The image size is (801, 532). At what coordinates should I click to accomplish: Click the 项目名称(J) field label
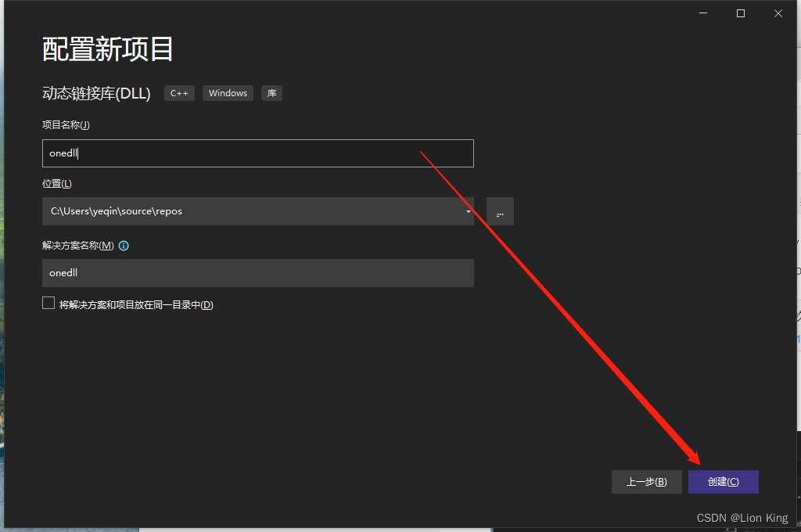pos(66,124)
